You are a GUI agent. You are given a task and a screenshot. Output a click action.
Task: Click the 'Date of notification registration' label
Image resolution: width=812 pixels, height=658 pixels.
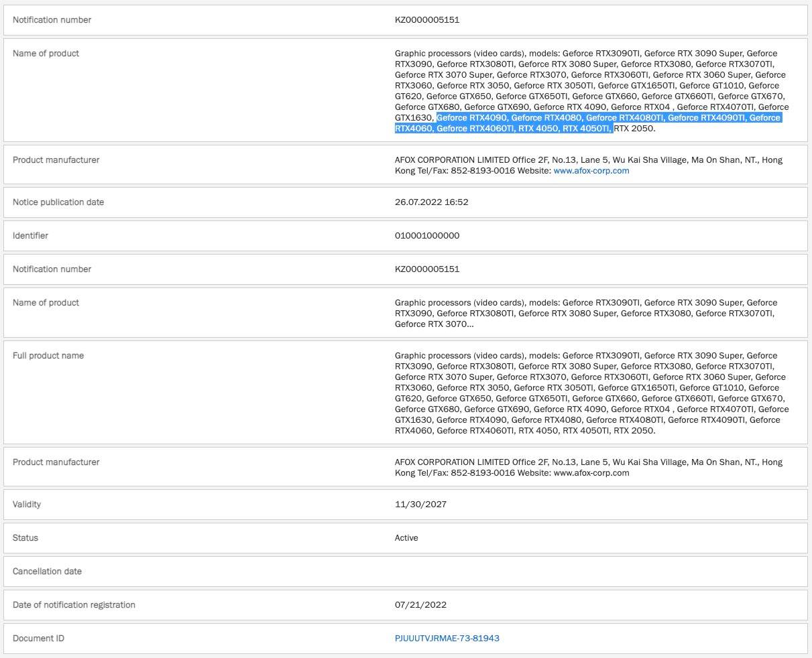click(x=74, y=605)
